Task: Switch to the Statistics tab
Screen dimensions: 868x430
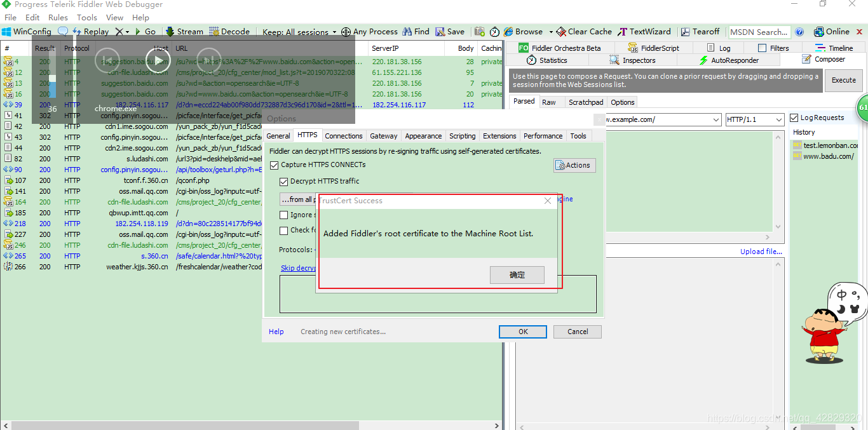Action: pos(547,60)
